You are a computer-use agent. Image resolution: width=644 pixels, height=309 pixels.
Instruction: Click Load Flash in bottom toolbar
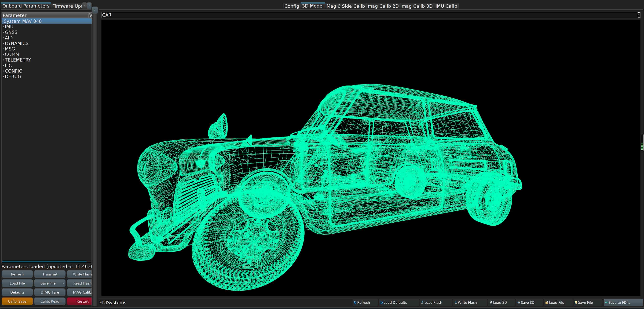click(432, 302)
